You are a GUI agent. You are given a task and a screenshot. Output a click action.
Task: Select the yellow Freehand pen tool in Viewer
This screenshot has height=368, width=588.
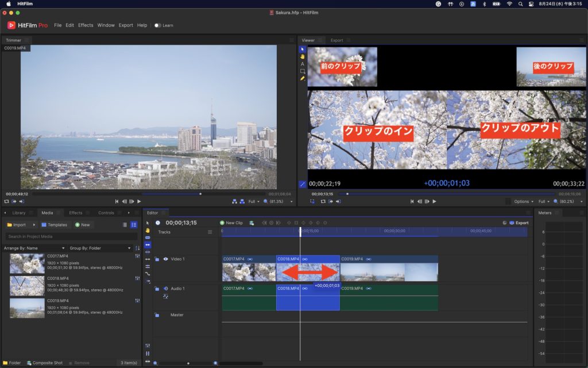(x=303, y=78)
